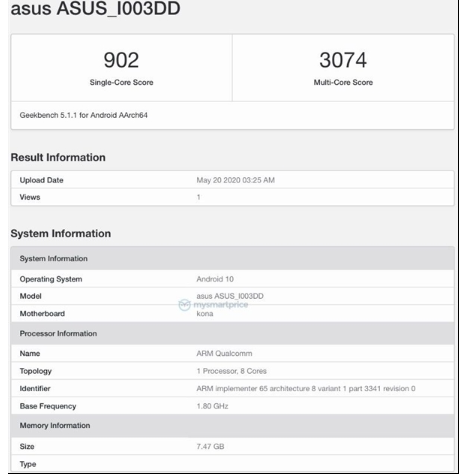Viewport: 467px width, 474px height.
Task: Click the 'Views' row label
Action: point(30,197)
